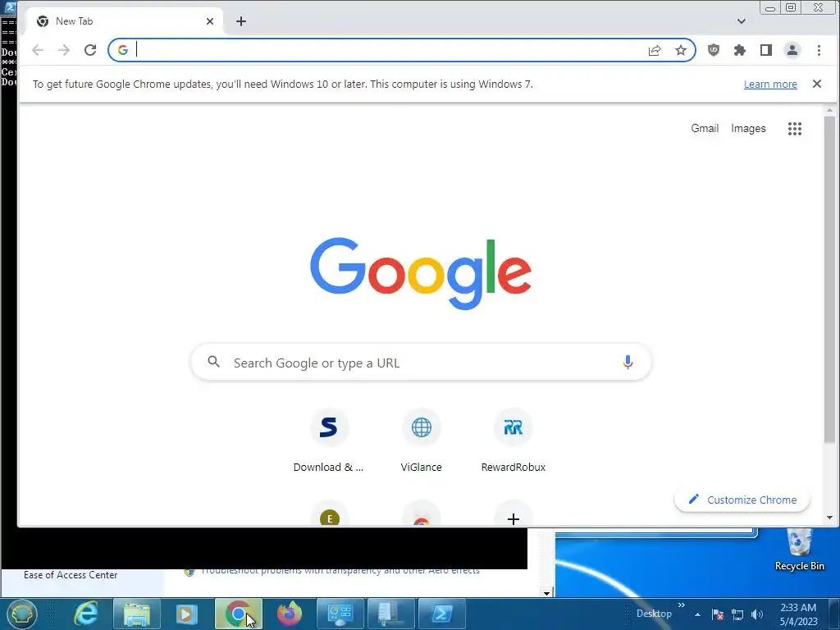Open the Download & ... shortcut
Image resolution: width=840 pixels, height=630 pixels.
pos(328,441)
